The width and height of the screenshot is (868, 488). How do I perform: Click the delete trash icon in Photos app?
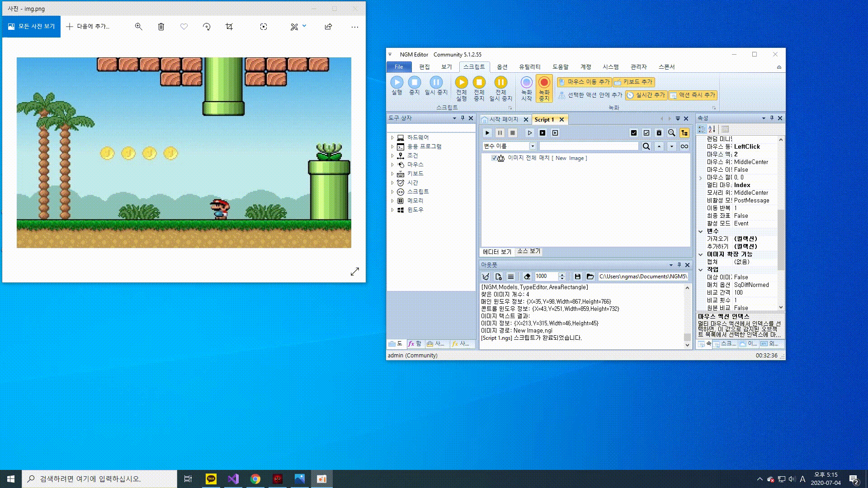pyautogui.click(x=161, y=27)
